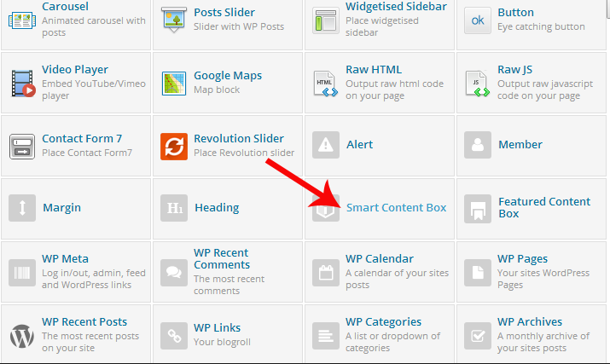610x364 pixels.
Task: Select the Raw HTML file icon
Action: [x=326, y=82]
